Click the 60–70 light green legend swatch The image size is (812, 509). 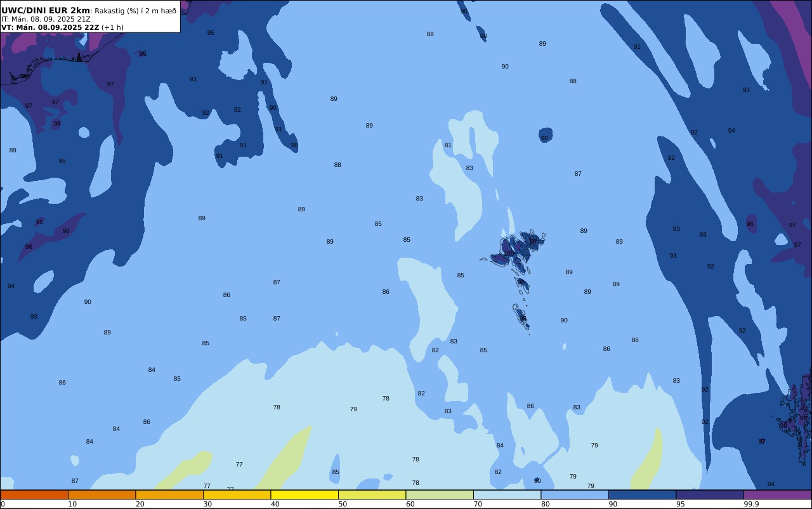440,494
